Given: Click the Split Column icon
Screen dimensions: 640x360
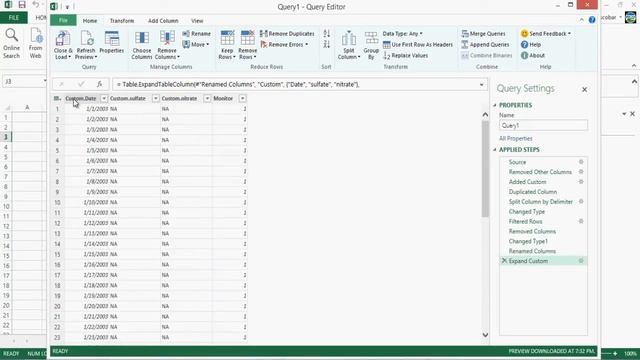Looking at the screenshot, I should pos(349,38).
